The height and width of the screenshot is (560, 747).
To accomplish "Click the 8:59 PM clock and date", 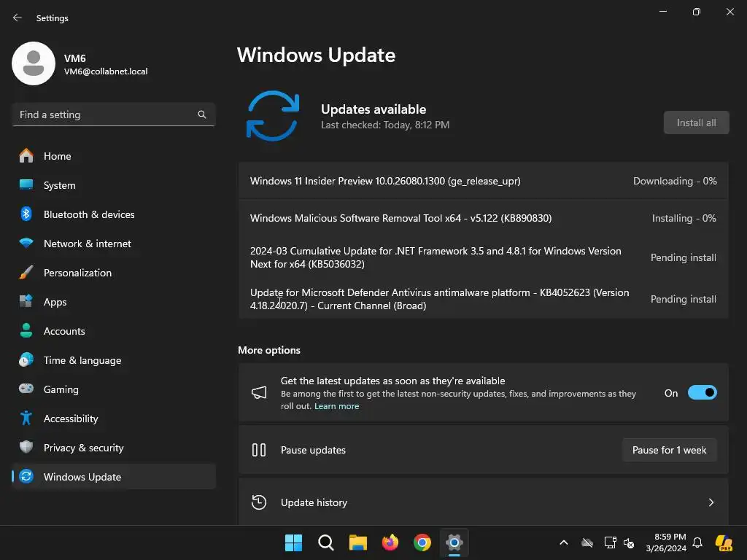I will 666,542.
